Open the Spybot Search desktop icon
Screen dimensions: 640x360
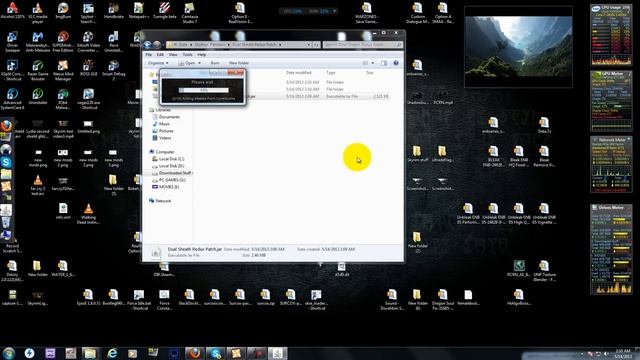click(89, 12)
